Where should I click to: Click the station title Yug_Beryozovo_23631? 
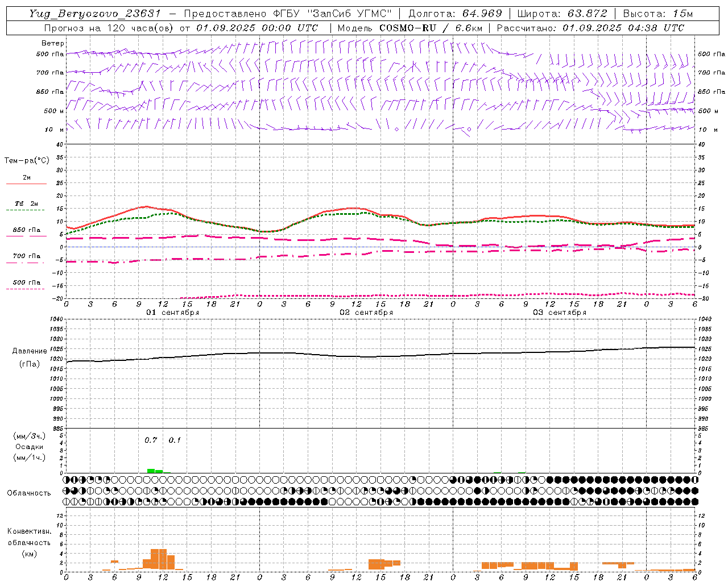pyautogui.click(x=95, y=14)
